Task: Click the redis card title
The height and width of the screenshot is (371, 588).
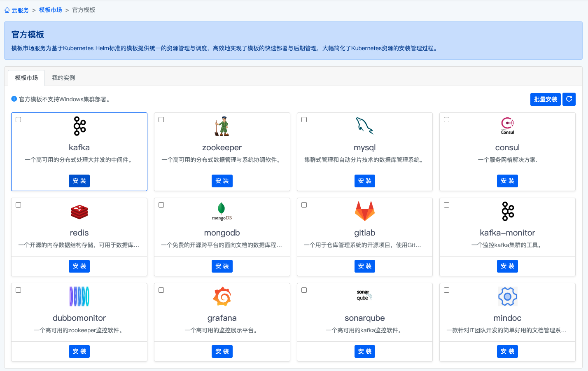Action: 79,233
